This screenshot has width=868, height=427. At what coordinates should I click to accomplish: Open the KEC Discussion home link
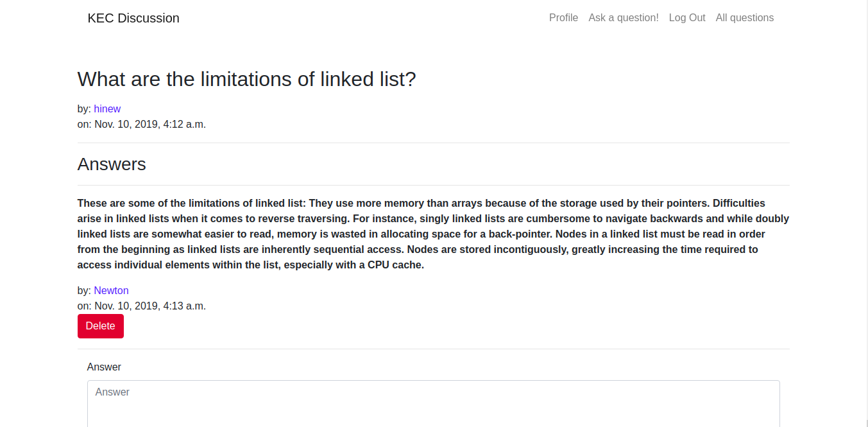(133, 18)
